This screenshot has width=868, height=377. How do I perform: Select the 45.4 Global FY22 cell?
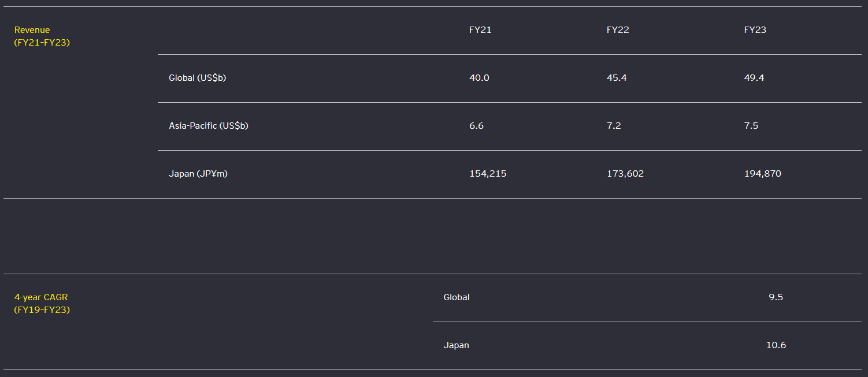(617, 78)
